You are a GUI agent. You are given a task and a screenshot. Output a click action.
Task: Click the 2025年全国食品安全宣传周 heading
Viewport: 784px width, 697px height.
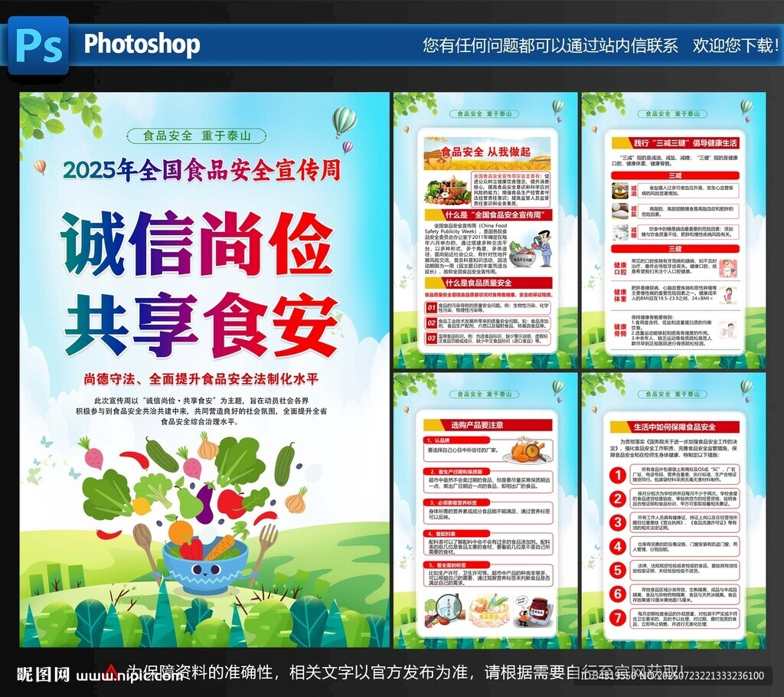click(x=202, y=170)
